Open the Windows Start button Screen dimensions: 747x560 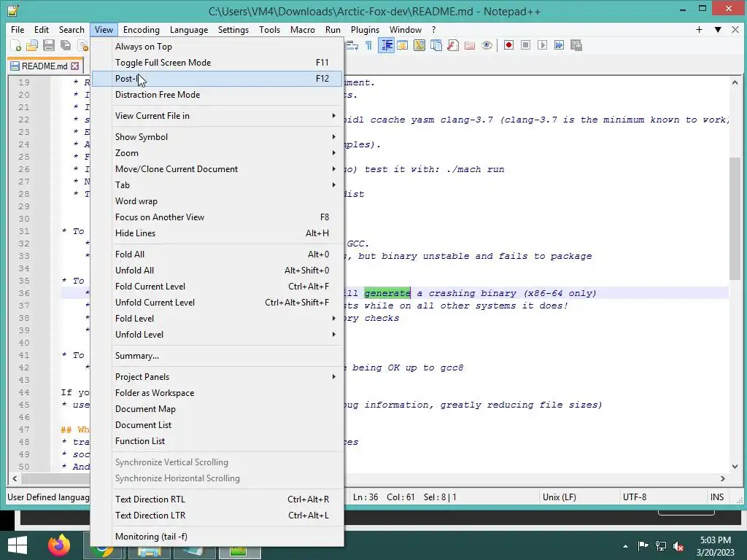tap(18, 545)
